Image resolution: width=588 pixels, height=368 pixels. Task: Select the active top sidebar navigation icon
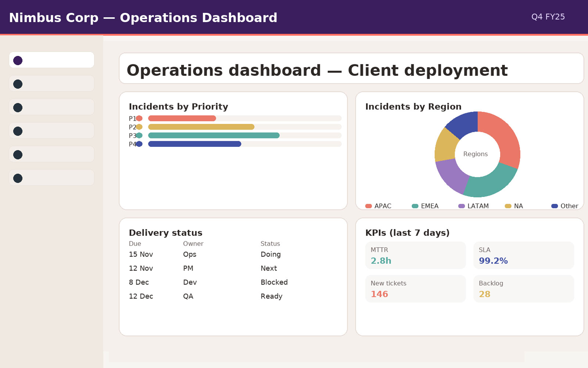[18, 60]
